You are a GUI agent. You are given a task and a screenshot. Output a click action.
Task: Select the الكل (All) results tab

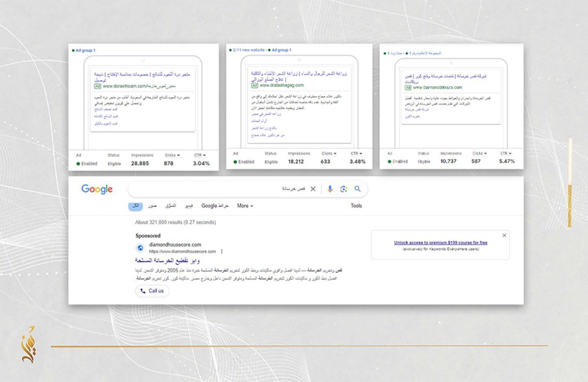[x=135, y=206]
